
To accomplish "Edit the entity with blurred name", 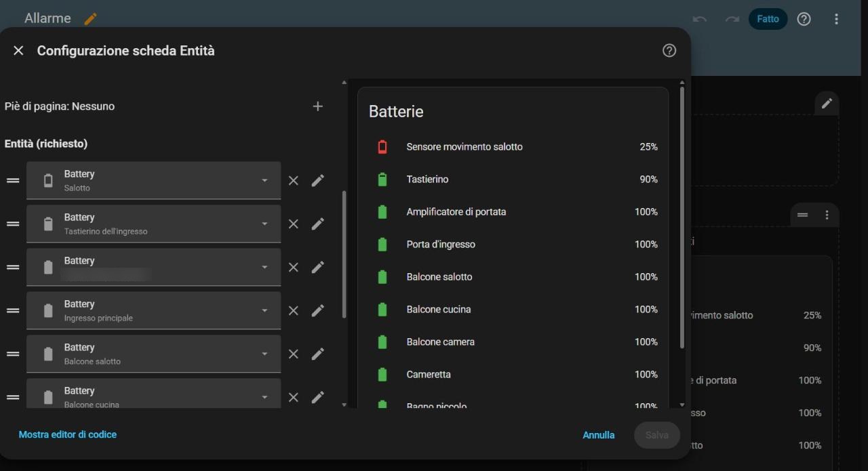I will click(x=317, y=267).
